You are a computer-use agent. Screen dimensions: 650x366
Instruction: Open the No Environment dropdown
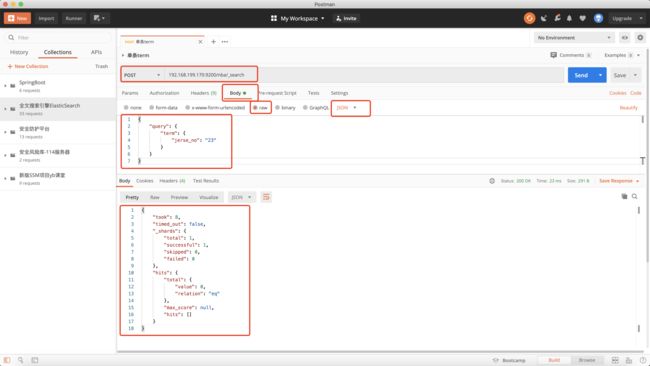coord(574,38)
